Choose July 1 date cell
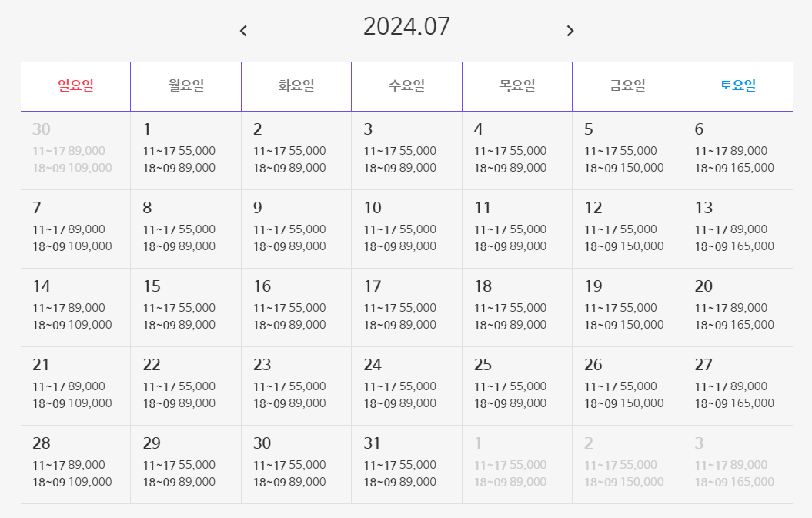This screenshot has height=518, width=812. [x=186, y=151]
